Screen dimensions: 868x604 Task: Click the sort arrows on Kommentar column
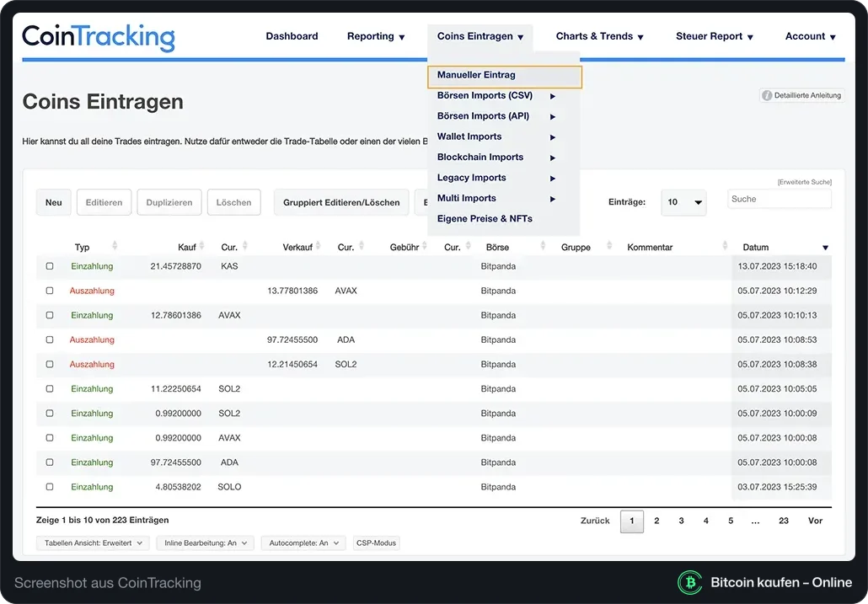point(726,246)
